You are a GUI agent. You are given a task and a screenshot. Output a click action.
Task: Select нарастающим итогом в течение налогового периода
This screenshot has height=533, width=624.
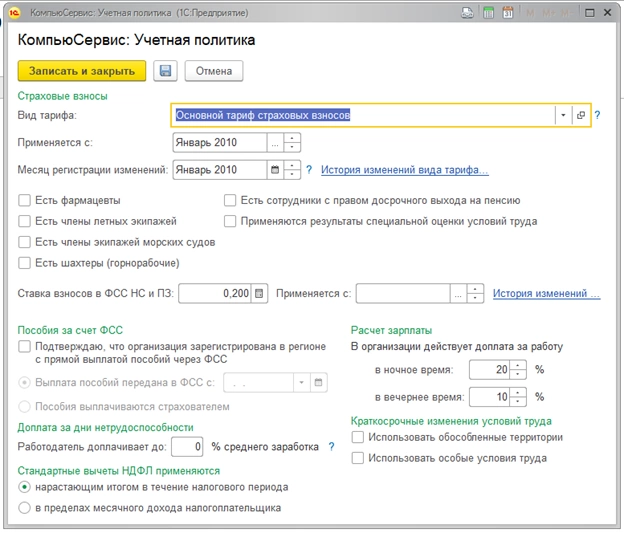tap(24, 487)
